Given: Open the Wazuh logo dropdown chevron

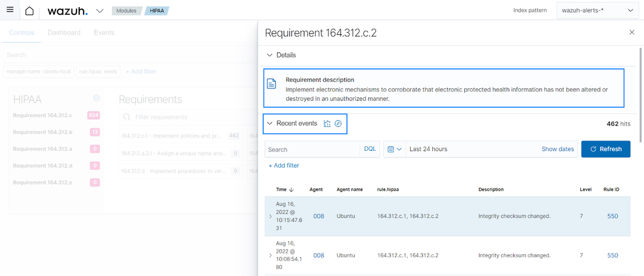Looking at the screenshot, I should pyautogui.click(x=99, y=11).
